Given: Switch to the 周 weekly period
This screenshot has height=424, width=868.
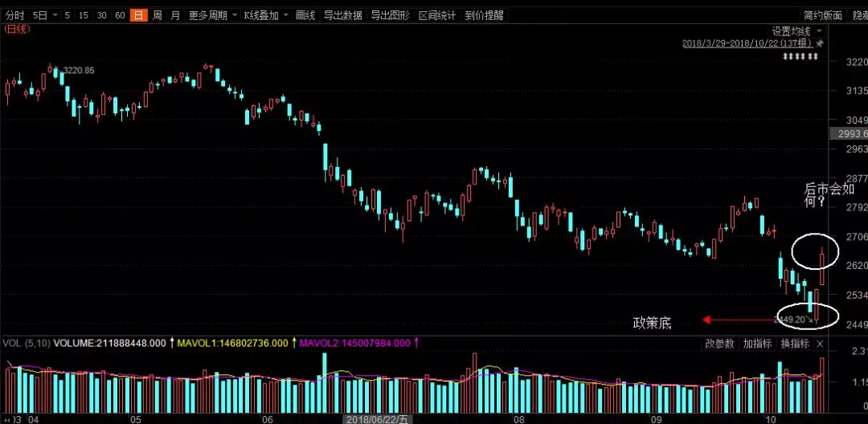Looking at the screenshot, I should [x=158, y=15].
